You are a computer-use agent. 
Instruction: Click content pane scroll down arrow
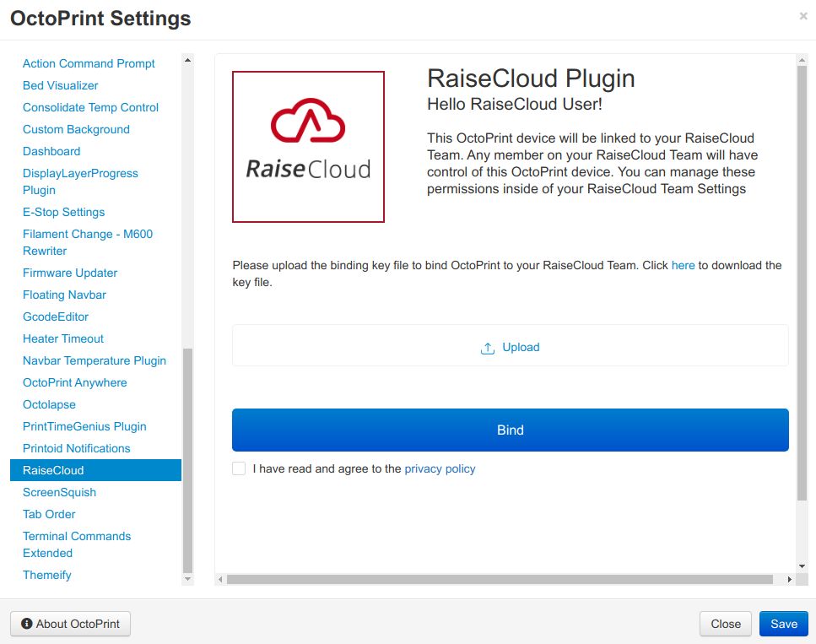coord(802,566)
